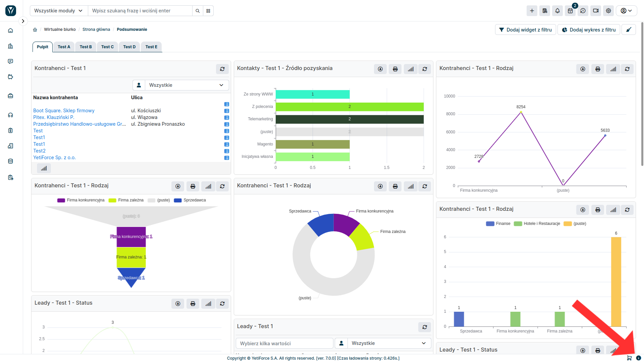
Task: Print the line chart Kontrahenci Rodzaj widget
Action: (x=598, y=69)
